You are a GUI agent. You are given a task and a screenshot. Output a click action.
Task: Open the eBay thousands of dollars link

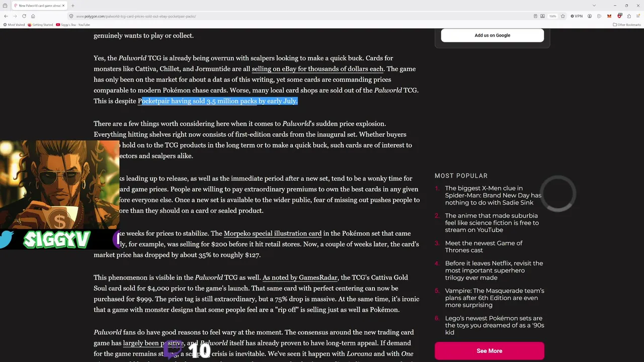(317, 69)
